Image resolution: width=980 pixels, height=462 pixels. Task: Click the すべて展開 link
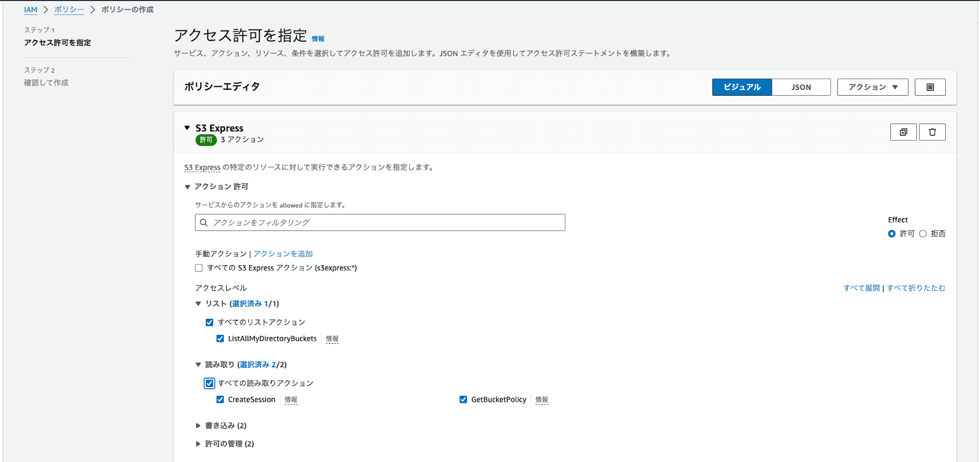click(861, 288)
